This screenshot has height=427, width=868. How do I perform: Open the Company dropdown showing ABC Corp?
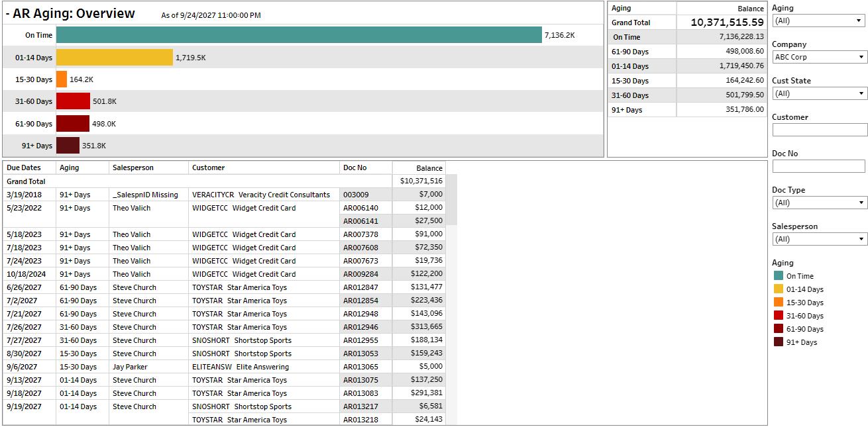818,57
